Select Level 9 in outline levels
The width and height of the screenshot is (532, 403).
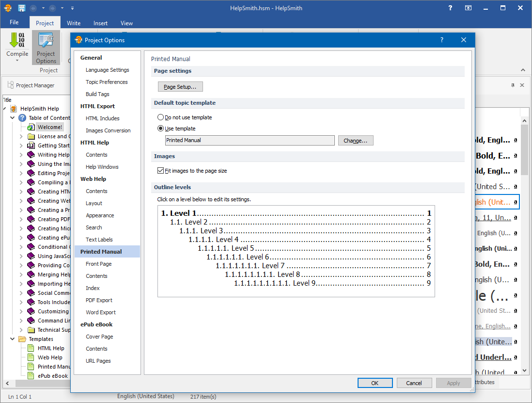click(x=332, y=283)
